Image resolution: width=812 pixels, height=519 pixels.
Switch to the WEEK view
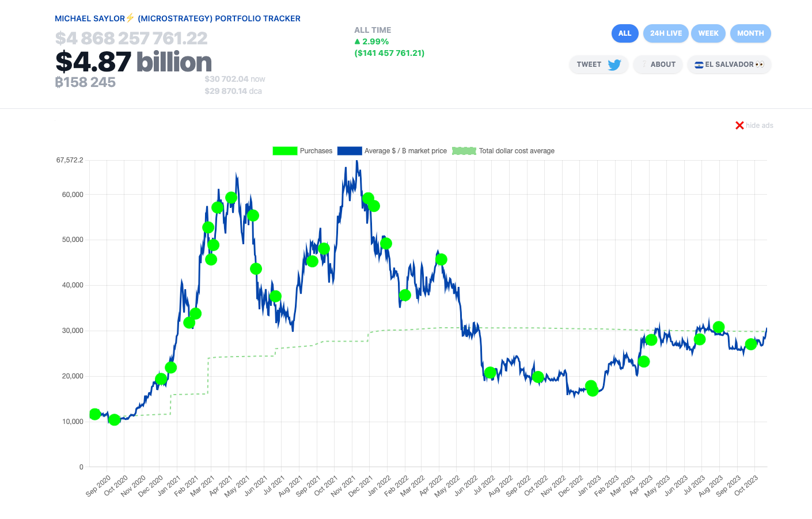point(708,33)
